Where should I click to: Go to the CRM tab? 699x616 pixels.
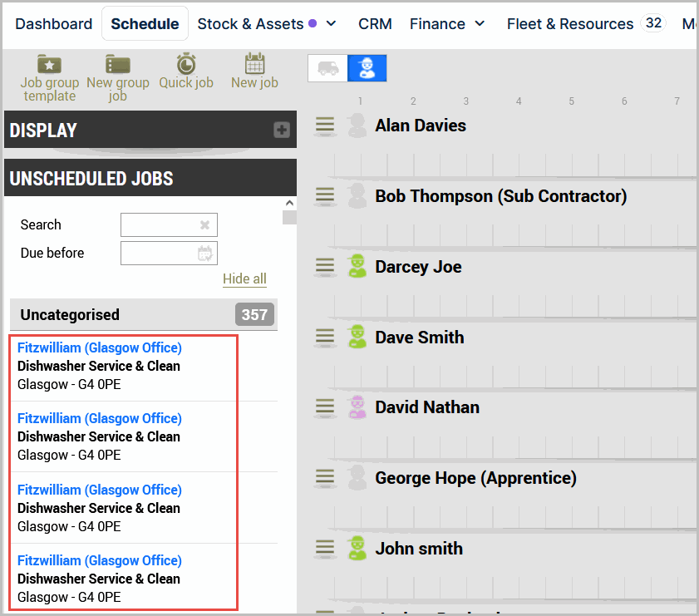[375, 23]
